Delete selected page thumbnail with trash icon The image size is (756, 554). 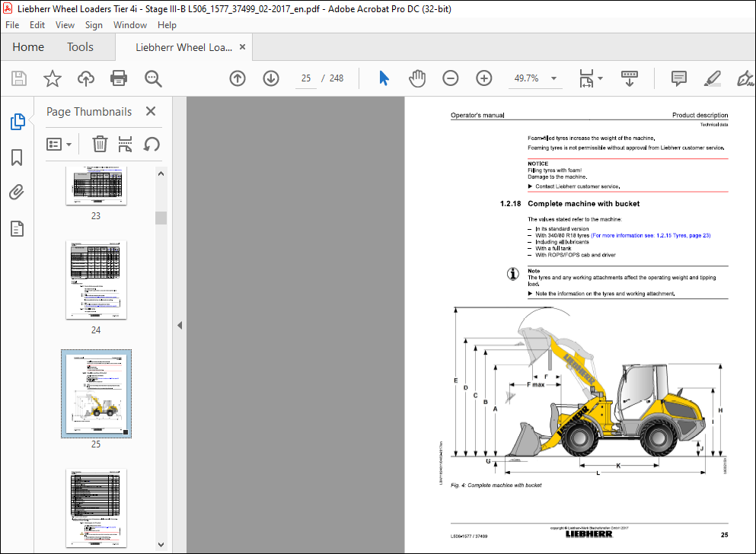point(100,144)
